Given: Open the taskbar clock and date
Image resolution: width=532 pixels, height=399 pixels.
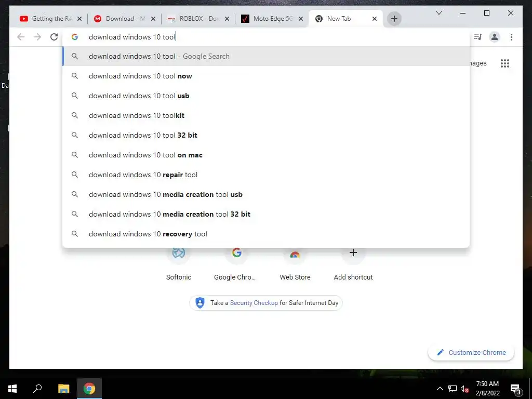Looking at the screenshot, I should click(x=487, y=389).
